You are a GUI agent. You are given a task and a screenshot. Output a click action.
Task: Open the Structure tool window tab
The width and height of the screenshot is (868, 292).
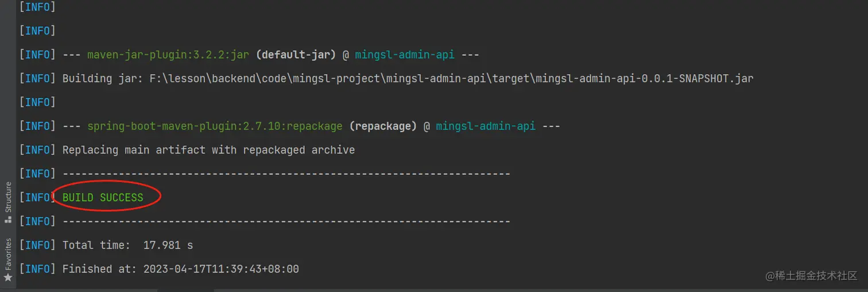[x=8, y=197]
